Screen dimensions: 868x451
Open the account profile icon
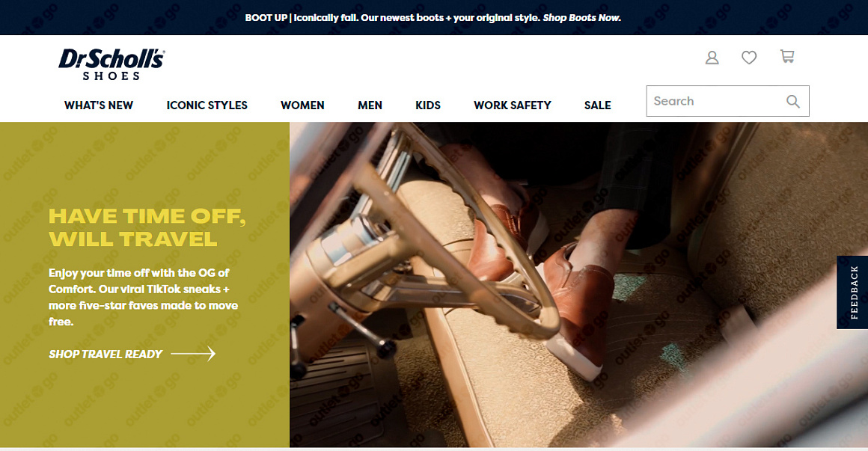tap(712, 58)
